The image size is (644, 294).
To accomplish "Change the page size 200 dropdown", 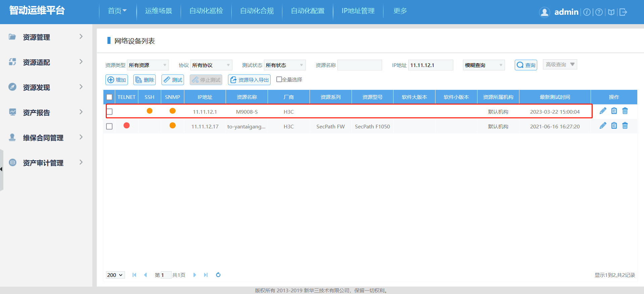I will (115, 275).
